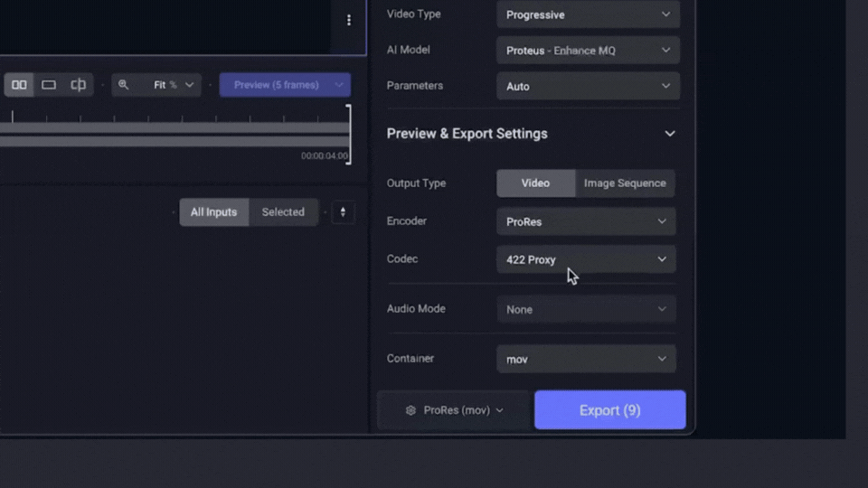Click the timeline out-point bracket marker
Screen dimensions: 868x488
[349, 135]
